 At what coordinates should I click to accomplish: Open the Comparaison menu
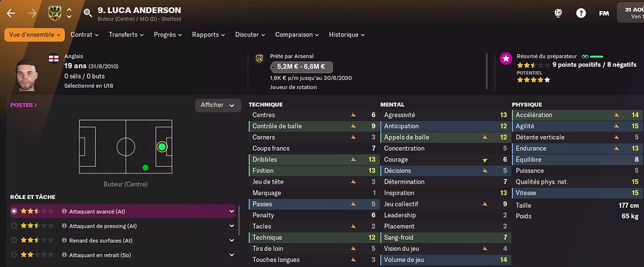[297, 35]
